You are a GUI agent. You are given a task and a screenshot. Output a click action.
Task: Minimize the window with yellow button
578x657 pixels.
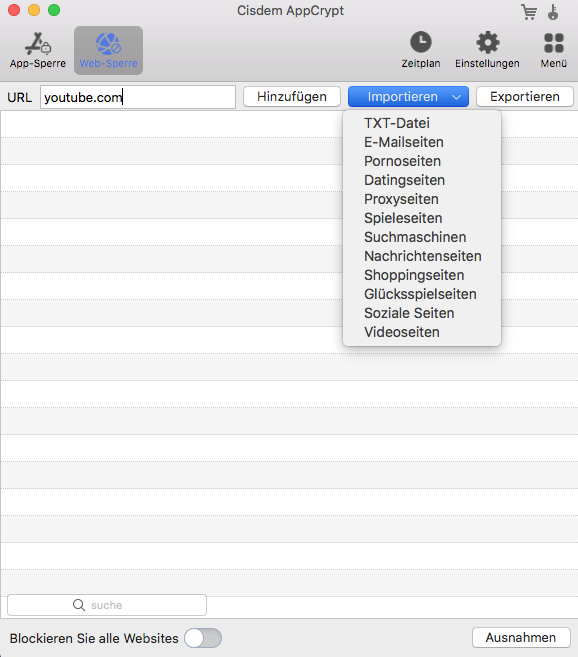tap(34, 10)
